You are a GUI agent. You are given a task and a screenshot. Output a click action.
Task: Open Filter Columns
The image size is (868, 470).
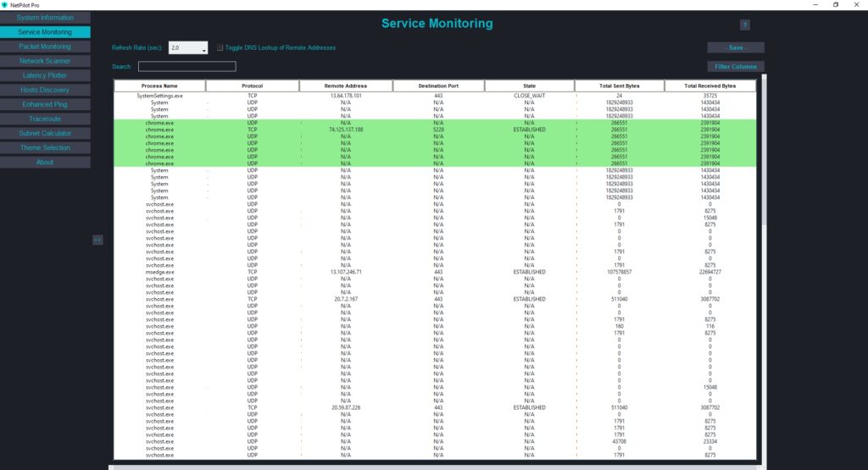(x=736, y=66)
